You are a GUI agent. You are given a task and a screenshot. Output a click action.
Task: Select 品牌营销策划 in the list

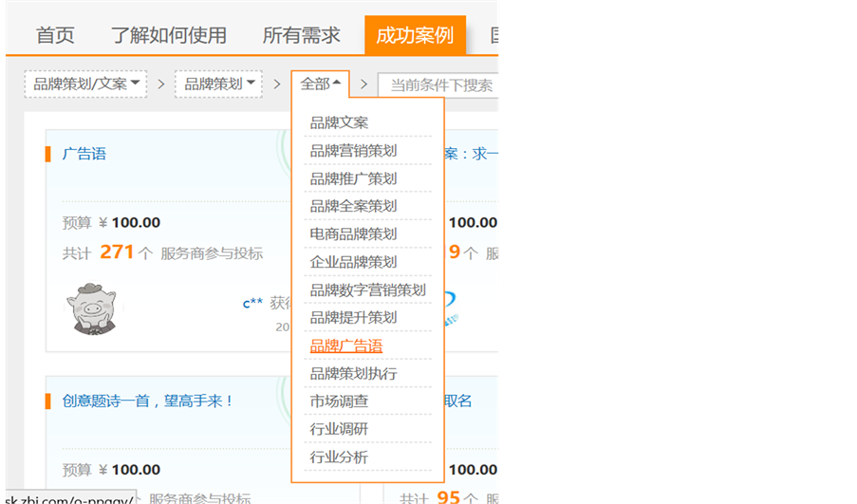[353, 150]
